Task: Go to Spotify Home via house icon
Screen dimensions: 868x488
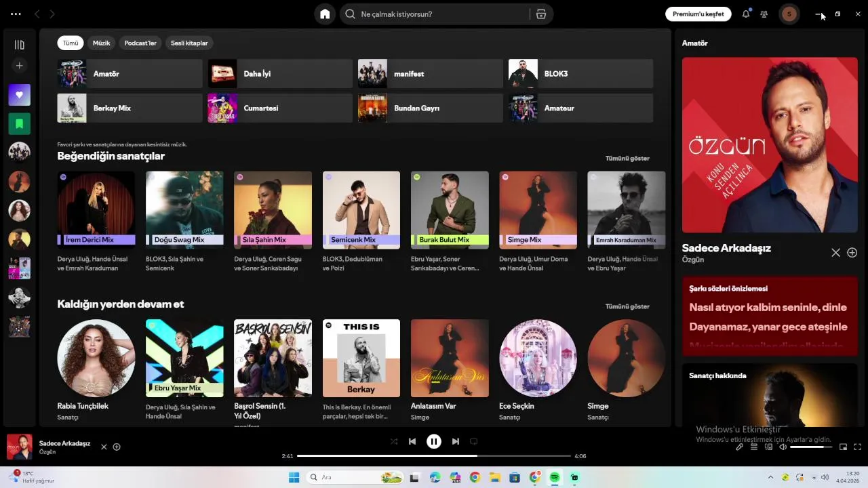Action: click(x=325, y=14)
